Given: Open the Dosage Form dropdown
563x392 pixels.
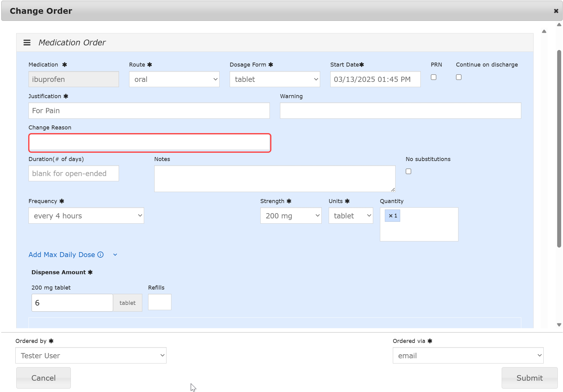Looking at the screenshot, I should pyautogui.click(x=274, y=79).
